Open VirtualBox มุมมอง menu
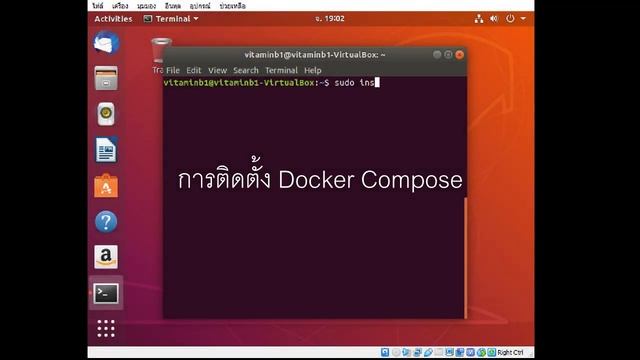This screenshot has height=360, width=640. (146, 6)
